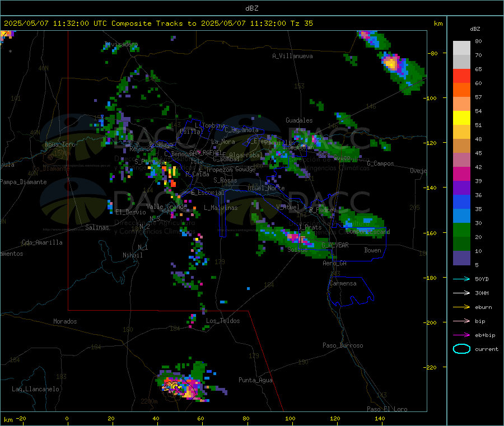The image size is (504, 426).
Task: Select the red swatch in dBZ scale
Action: point(461,76)
